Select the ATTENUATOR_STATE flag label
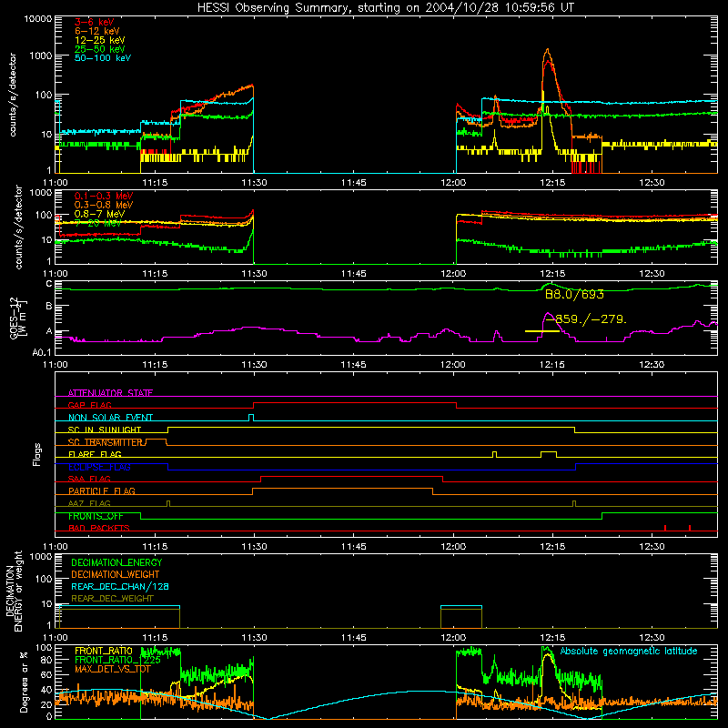This screenshot has height=728, width=728. tap(110, 393)
